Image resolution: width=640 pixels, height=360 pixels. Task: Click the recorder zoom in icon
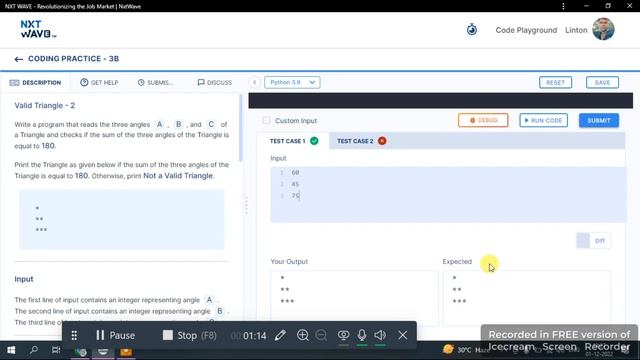click(303, 335)
